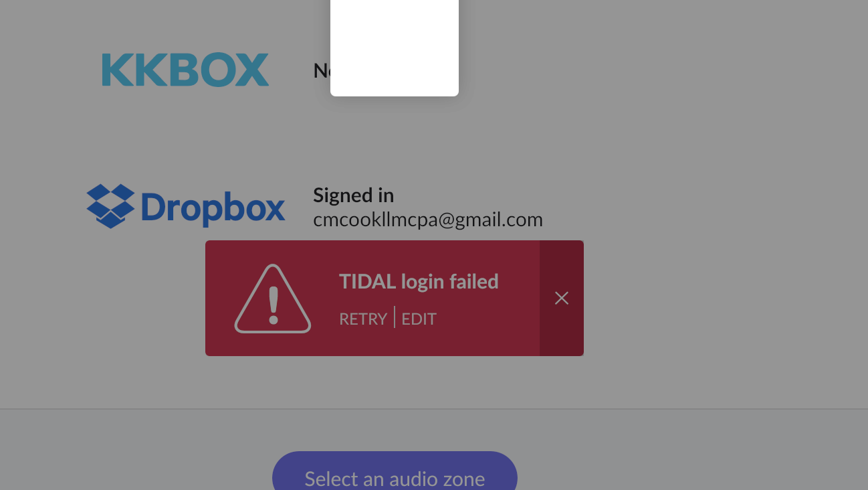This screenshot has width=868, height=490.
Task: Click the divider between RETRY and EDIT
Action: tap(395, 317)
